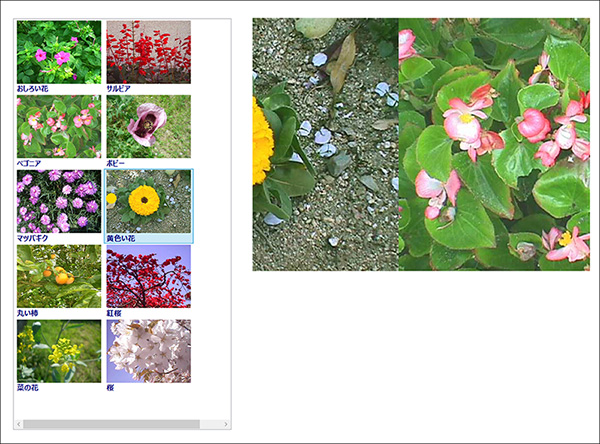Choose the ポピー poppy thumbnail

(x=148, y=127)
